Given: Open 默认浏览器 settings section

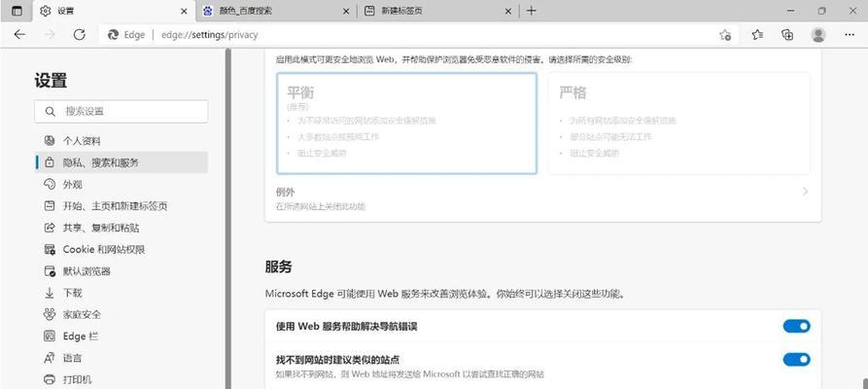Looking at the screenshot, I should click(x=122, y=271).
